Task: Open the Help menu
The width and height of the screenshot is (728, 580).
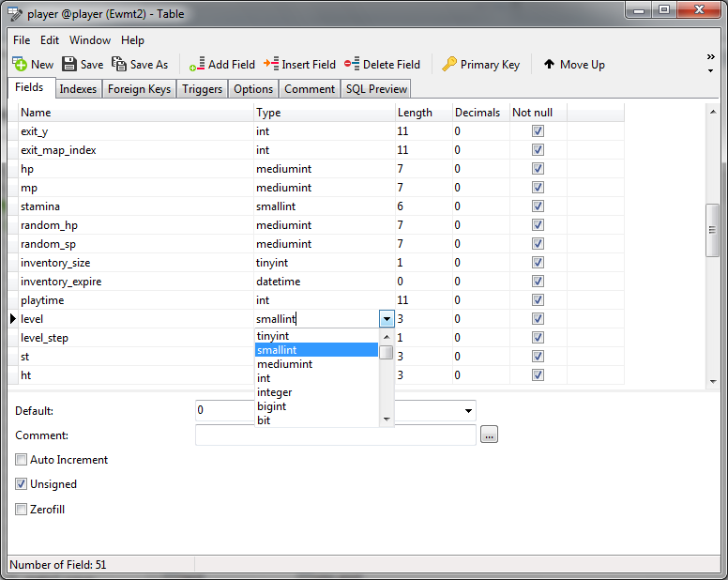Action: click(x=132, y=40)
